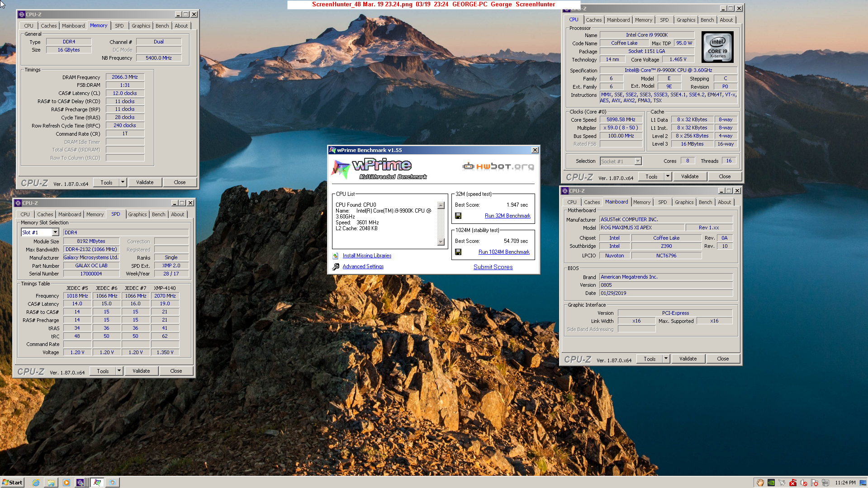This screenshot has height=488, width=868.
Task: Click the wPrime multicolor logo
Action: coord(341,169)
